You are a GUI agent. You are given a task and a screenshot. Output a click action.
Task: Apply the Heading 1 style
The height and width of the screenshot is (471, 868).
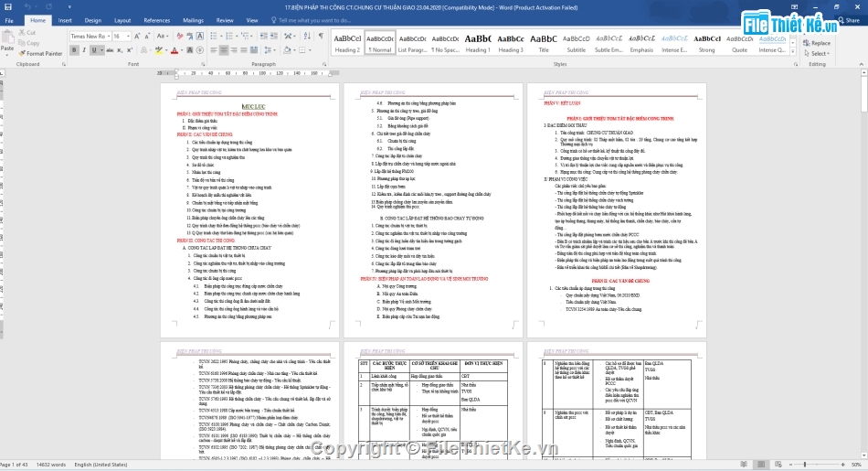478,43
